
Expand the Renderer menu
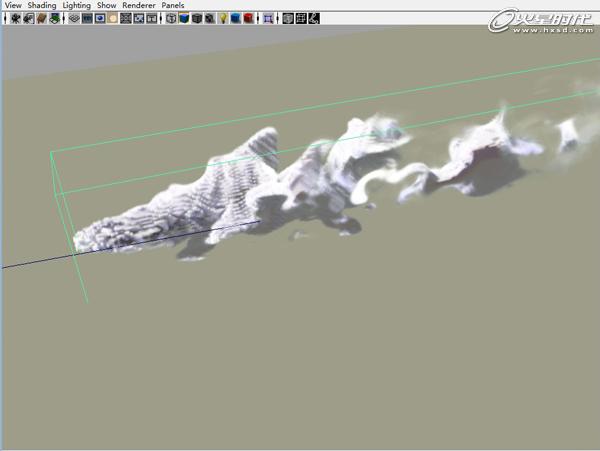click(138, 5)
